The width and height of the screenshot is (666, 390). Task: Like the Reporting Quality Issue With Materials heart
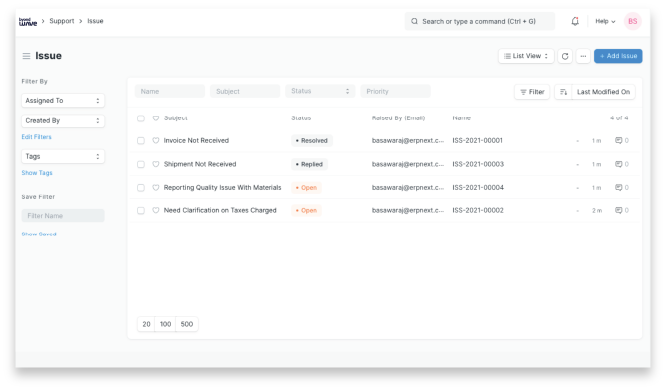tap(156, 187)
